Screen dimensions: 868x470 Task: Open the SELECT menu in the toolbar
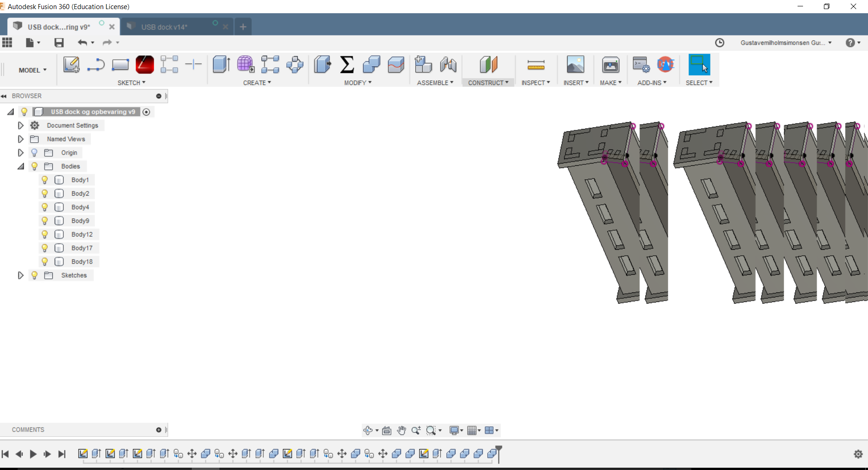click(x=698, y=82)
